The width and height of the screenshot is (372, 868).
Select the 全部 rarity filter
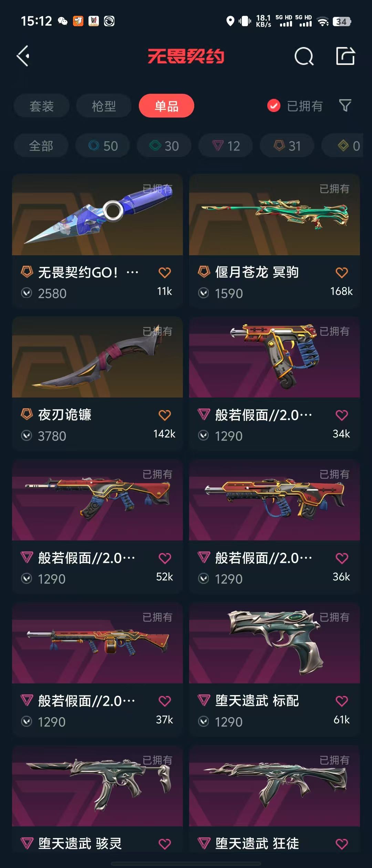coord(41,146)
